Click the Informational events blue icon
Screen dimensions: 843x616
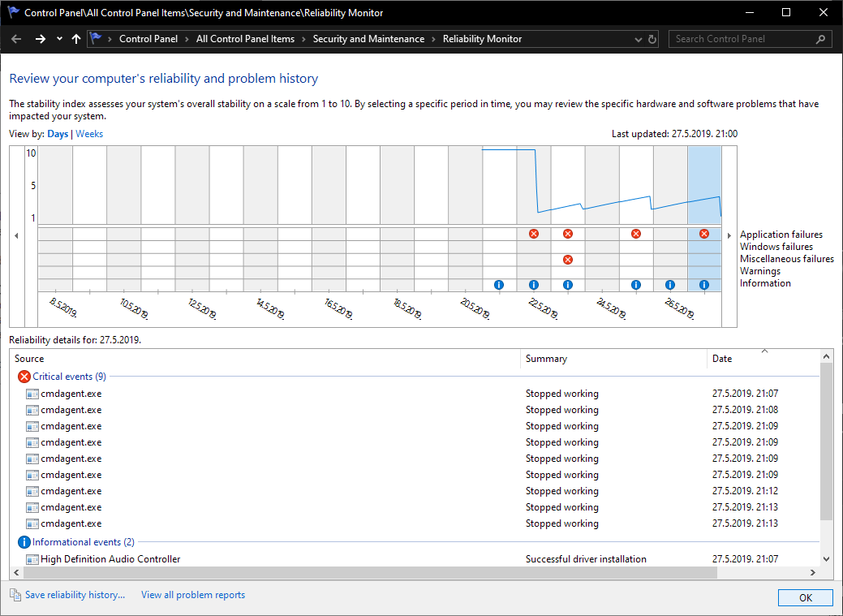[x=24, y=542]
